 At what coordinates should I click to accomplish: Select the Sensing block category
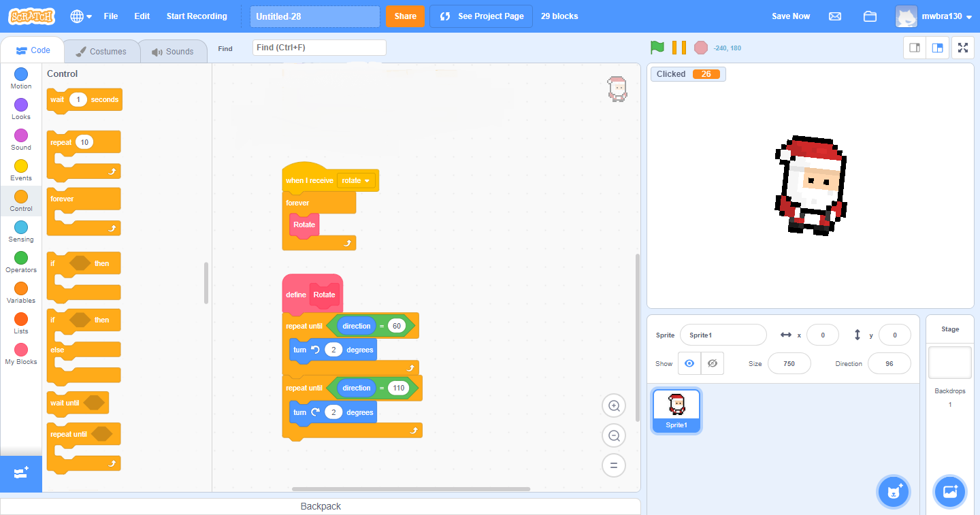coord(21,231)
